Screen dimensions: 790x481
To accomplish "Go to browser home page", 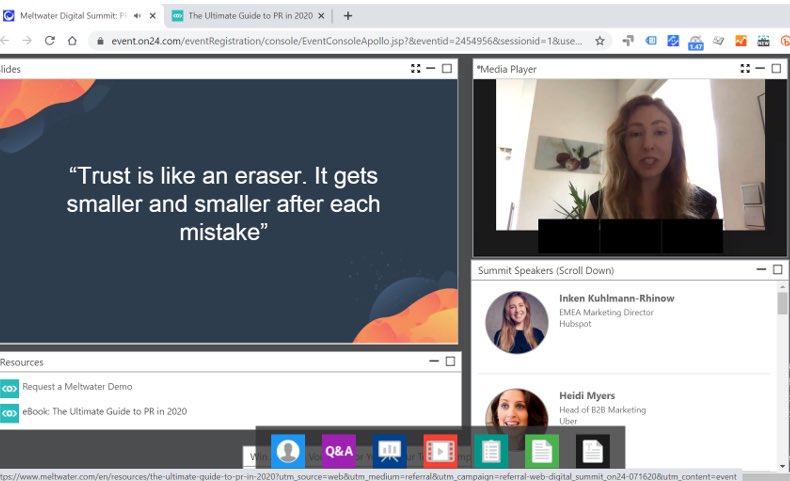I will coord(72,41).
